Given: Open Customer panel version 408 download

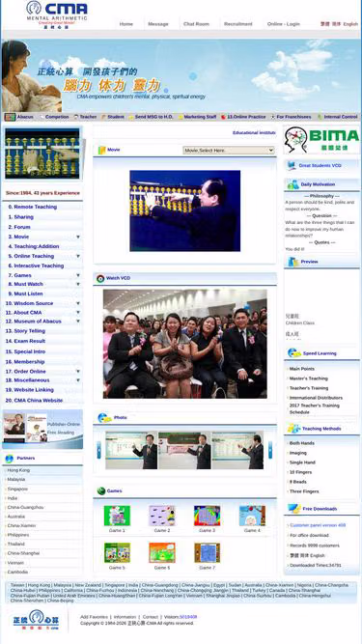Looking at the screenshot, I should click(318, 525).
